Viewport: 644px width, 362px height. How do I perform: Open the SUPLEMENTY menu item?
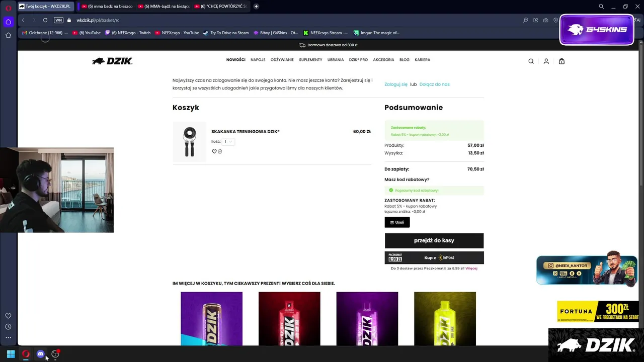(310, 60)
